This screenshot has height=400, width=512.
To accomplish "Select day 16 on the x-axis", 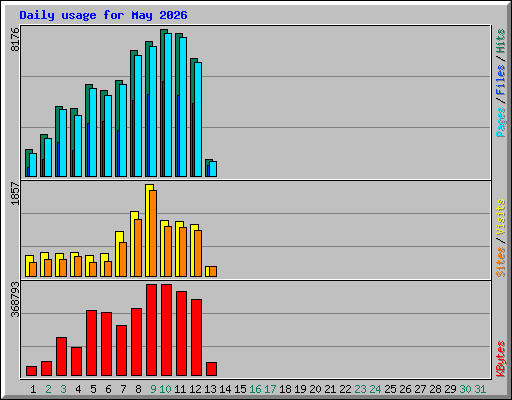I will point(255,389).
